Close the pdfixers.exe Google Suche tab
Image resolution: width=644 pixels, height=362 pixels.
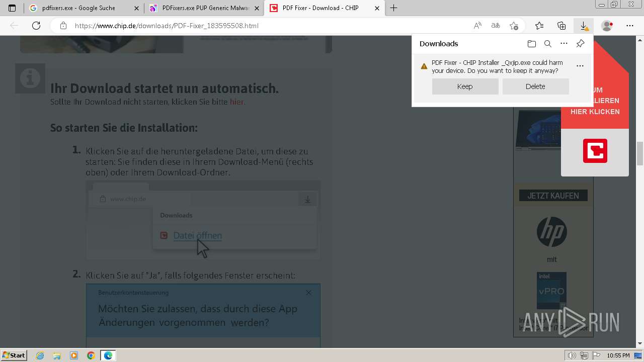[x=136, y=8]
